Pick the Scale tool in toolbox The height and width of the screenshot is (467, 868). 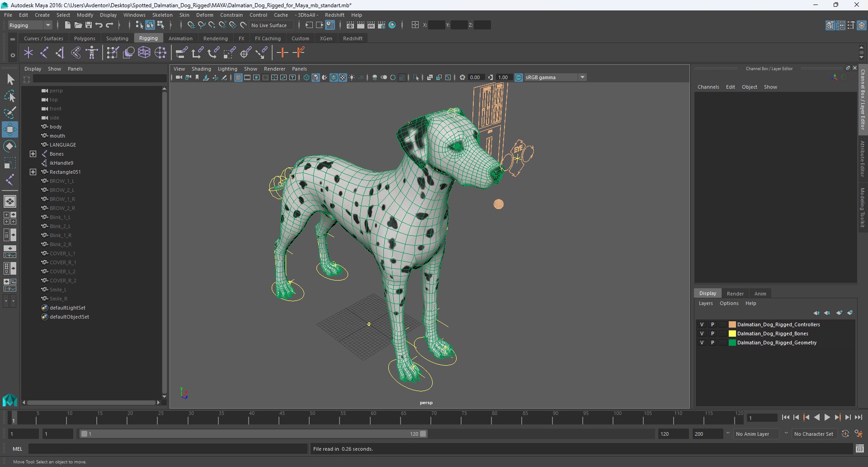coord(10,163)
